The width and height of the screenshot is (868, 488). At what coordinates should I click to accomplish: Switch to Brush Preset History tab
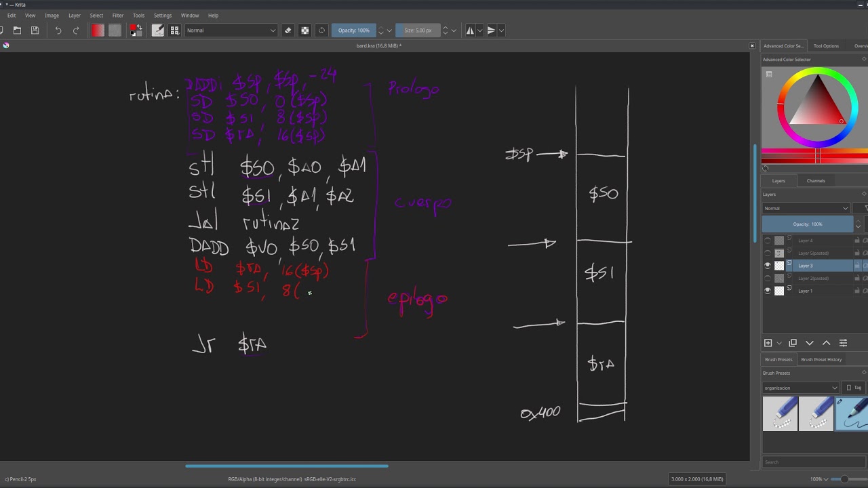[821, 359]
